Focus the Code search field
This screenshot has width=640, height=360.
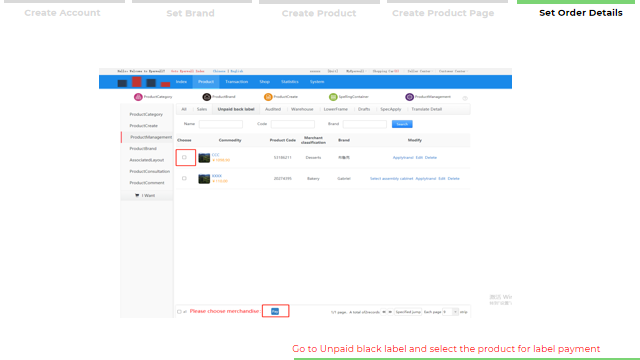[x=293, y=124]
